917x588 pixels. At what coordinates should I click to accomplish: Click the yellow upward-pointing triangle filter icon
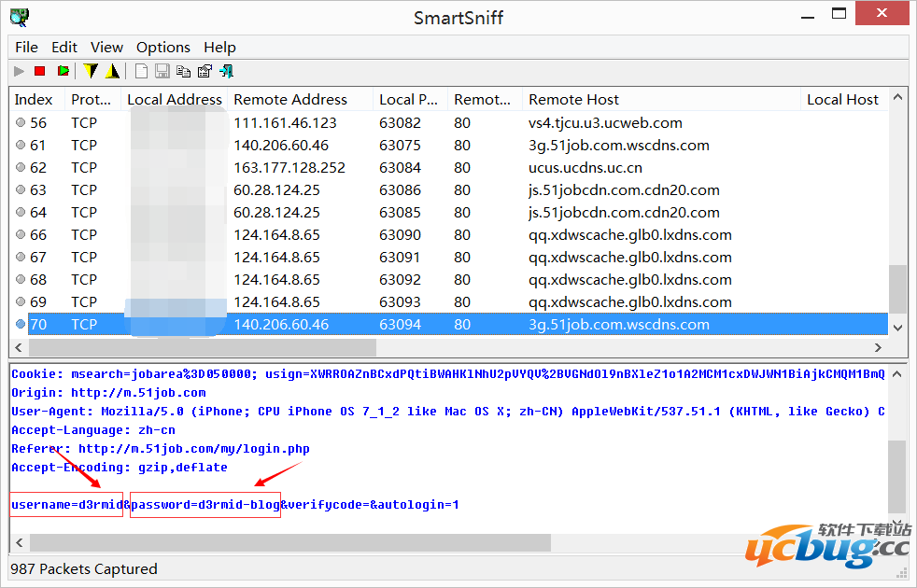click(112, 71)
